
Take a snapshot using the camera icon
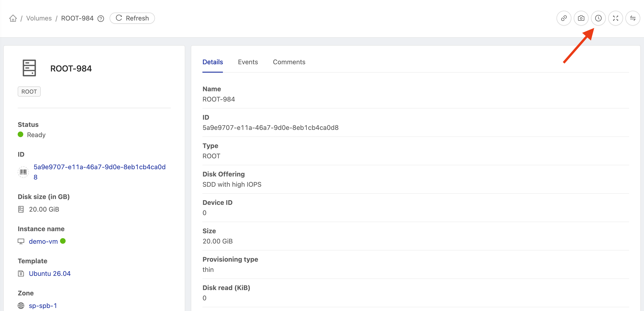581,18
